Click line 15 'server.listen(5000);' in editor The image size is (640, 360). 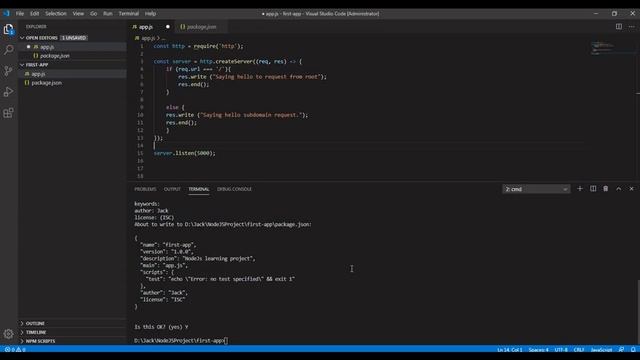[x=184, y=153]
